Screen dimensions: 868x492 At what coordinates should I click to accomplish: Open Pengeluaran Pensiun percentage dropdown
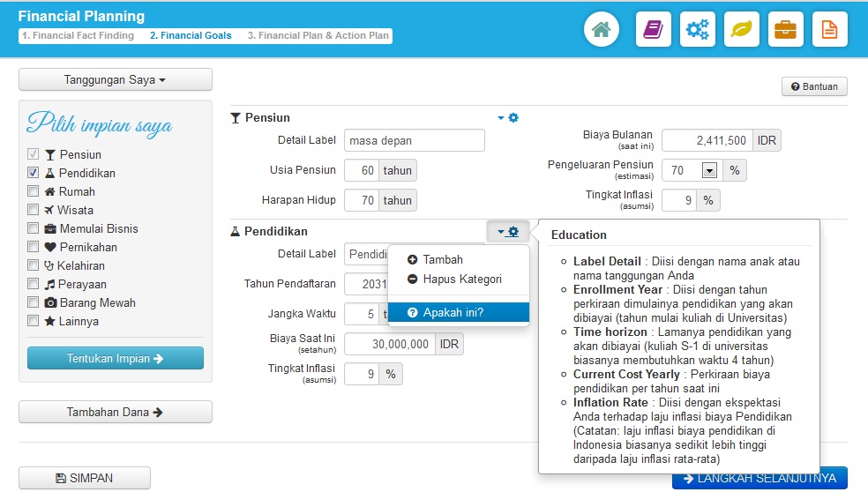[x=708, y=170]
